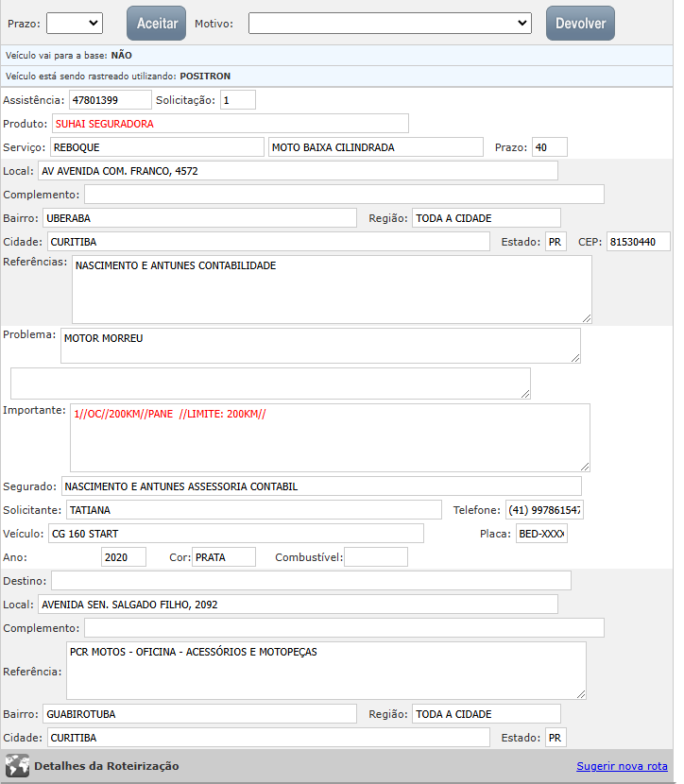
Task: Click the Placa input field
Action: 541,535
